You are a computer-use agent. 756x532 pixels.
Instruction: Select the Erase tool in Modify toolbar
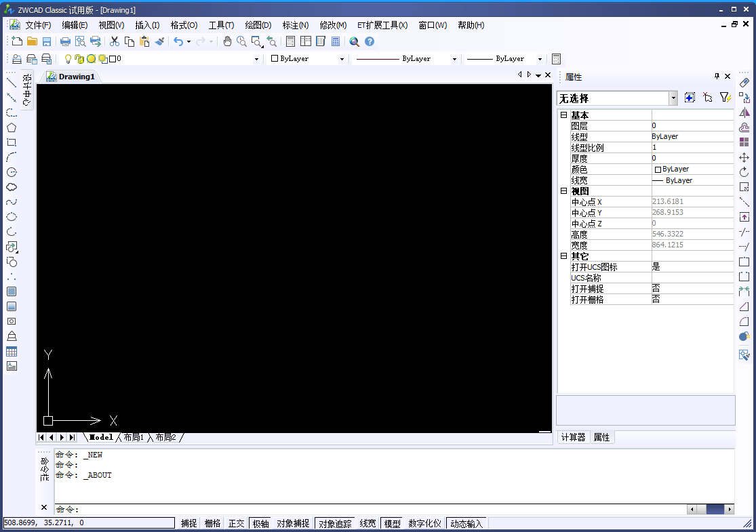pos(744,83)
